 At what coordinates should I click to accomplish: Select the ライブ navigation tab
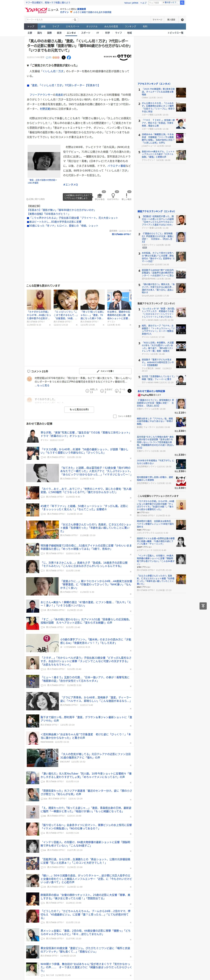(56, 26)
